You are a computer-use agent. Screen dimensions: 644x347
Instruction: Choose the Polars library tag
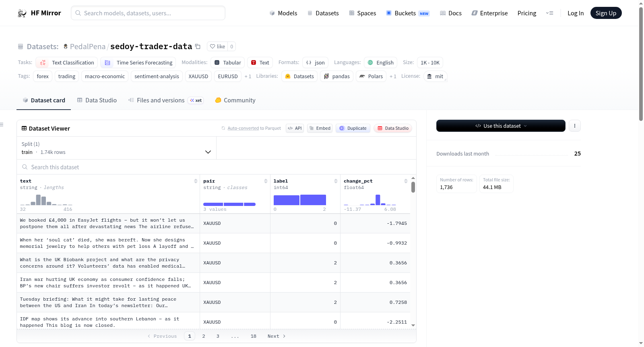(x=371, y=76)
